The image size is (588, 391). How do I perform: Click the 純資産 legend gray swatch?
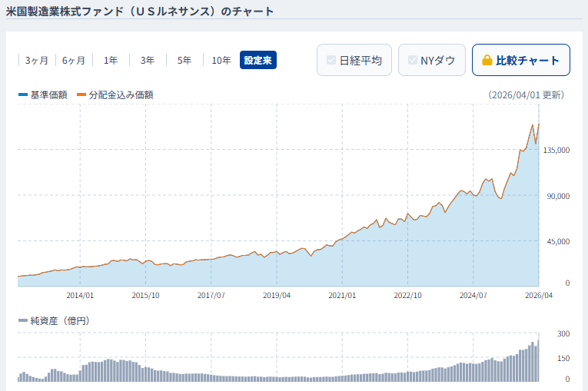click(23, 320)
